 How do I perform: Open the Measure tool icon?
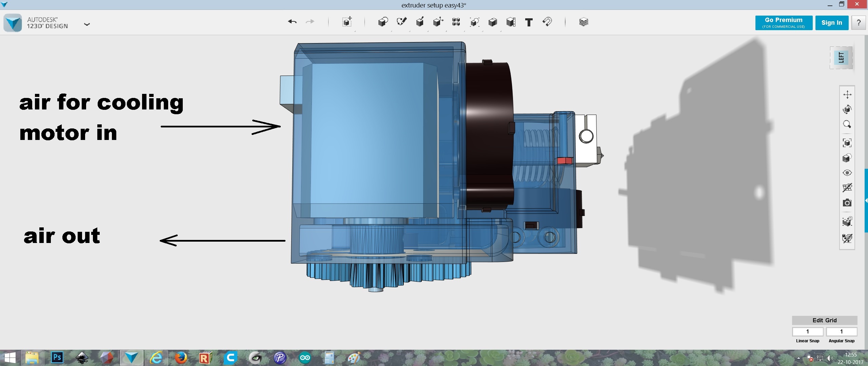click(511, 22)
